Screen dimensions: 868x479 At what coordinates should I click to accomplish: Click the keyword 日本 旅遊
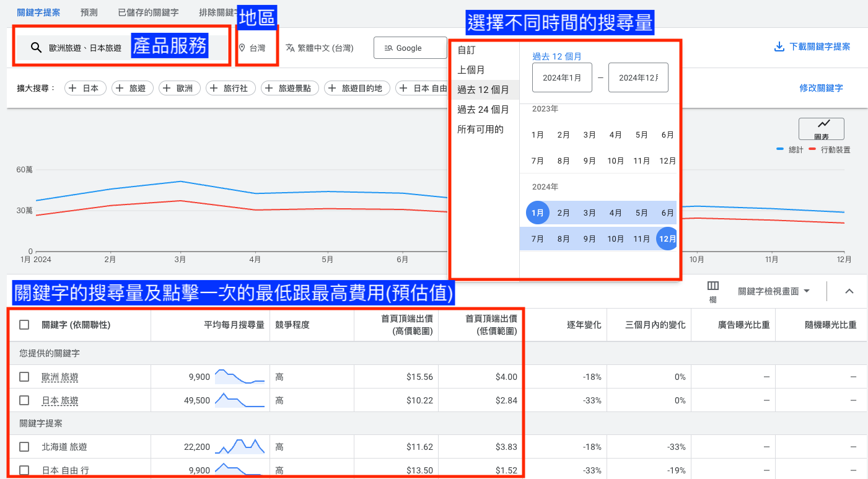(60, 400)
